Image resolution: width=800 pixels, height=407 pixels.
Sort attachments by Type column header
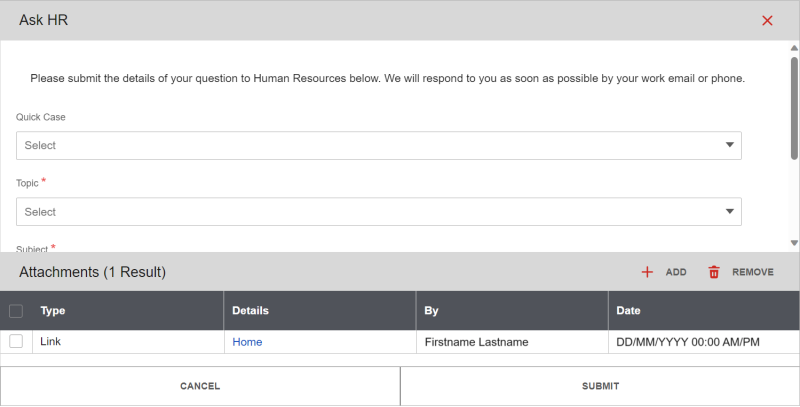click(53, 311)
